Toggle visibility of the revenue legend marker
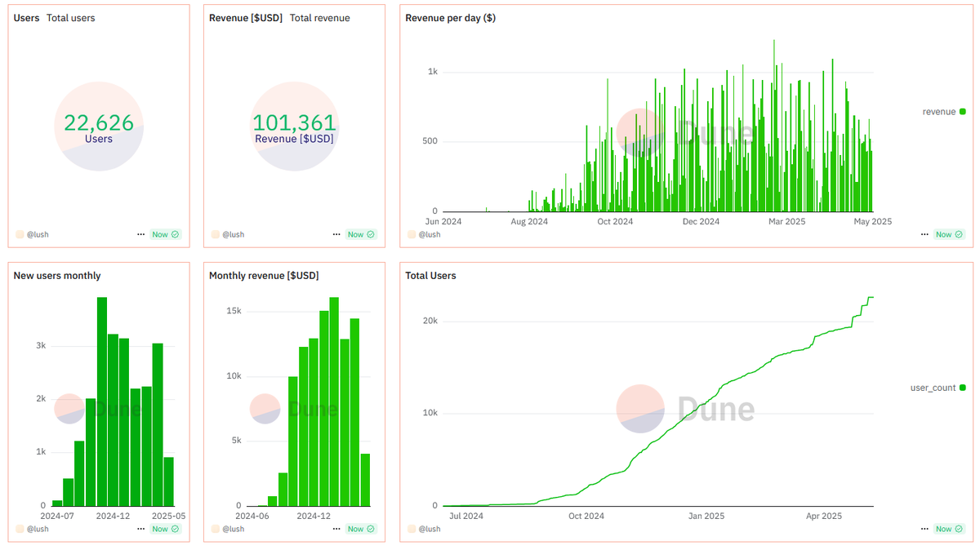This screenshot has width=980, height=550. tap(964, 112)
